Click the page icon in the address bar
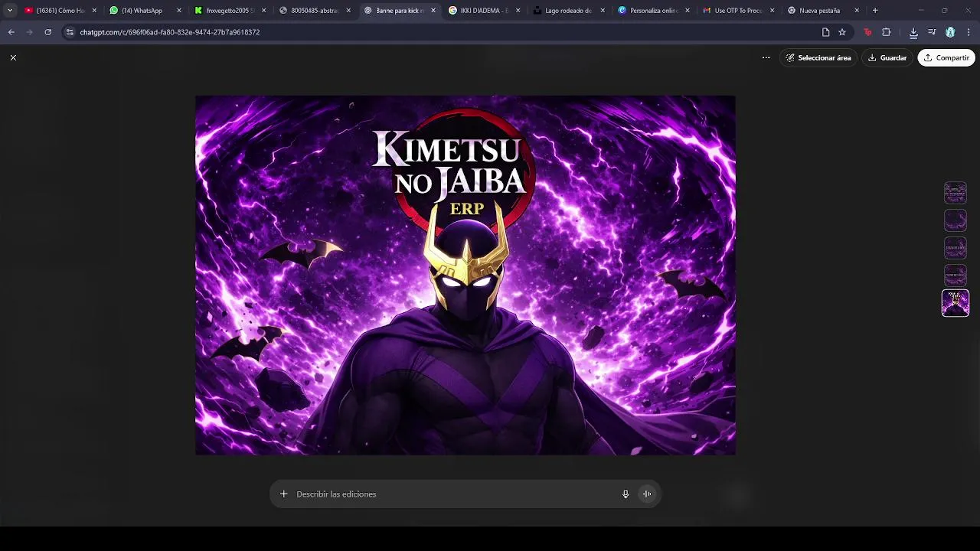The height and width of the screenshot is (551, 980). (825, 32)
